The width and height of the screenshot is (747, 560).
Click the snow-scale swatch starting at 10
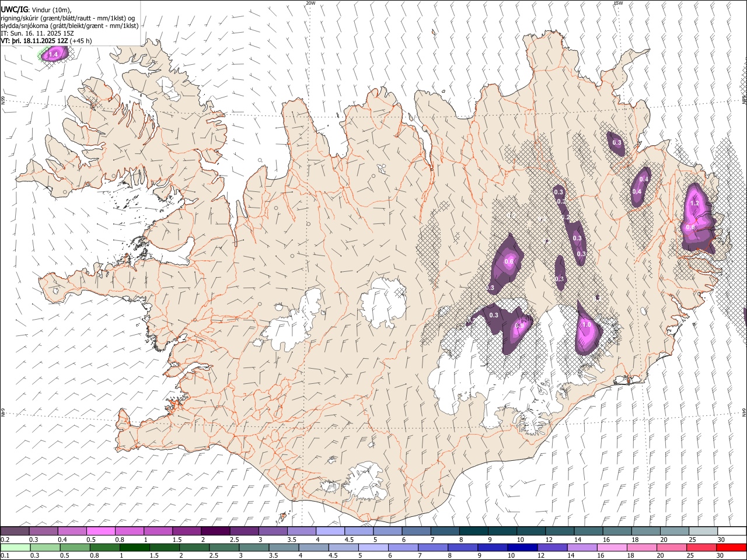click(x=531, y=531)
